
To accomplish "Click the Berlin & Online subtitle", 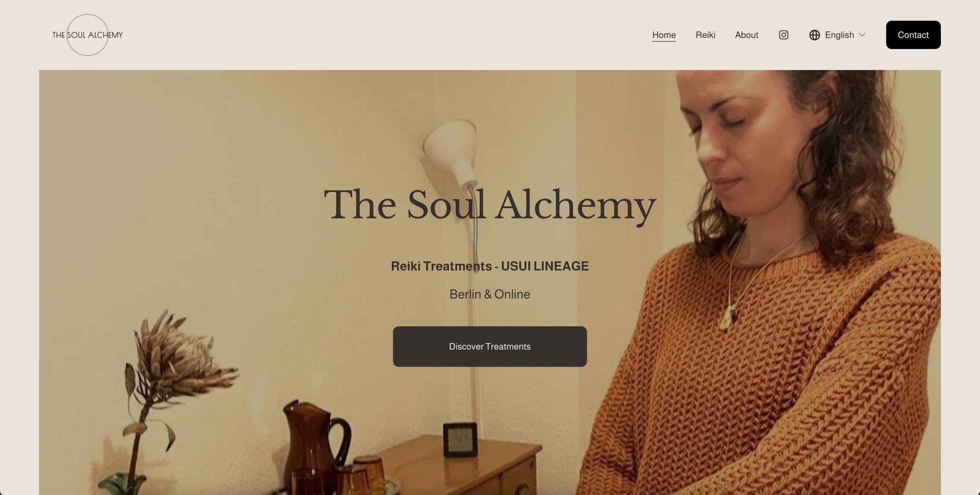I will click(x=490, y=294).
